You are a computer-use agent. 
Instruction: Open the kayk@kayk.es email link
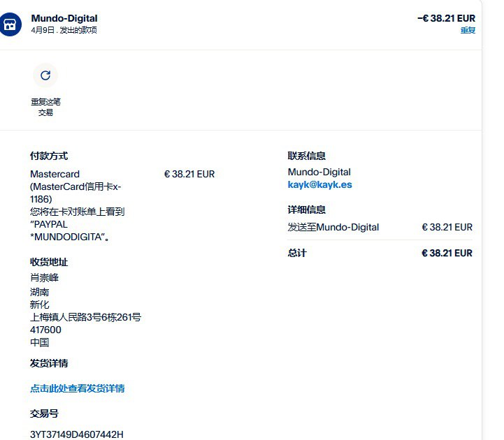(319, 184)
